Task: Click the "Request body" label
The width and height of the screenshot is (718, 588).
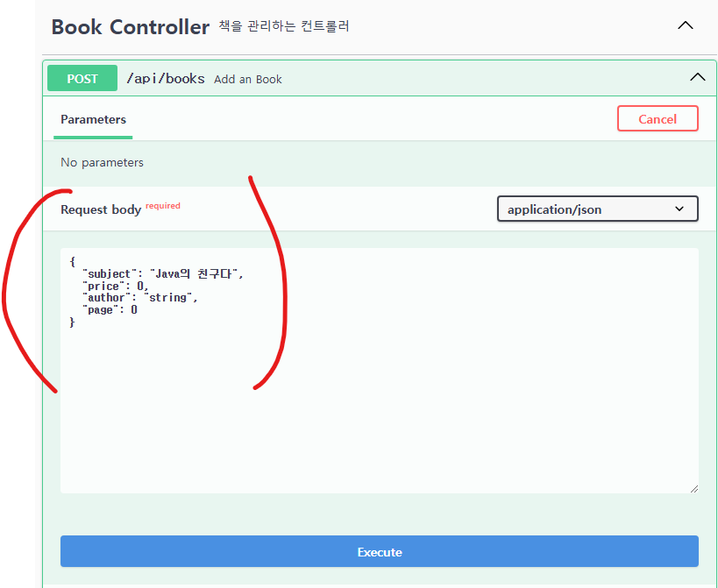Action: pyautogui.click(x=101, y=209)
